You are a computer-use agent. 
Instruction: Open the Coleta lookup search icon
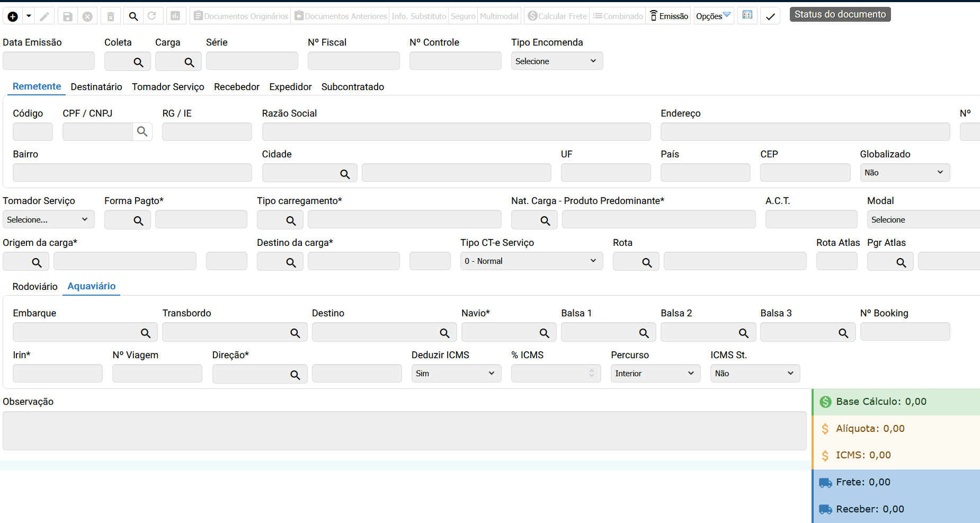point(138,62)
